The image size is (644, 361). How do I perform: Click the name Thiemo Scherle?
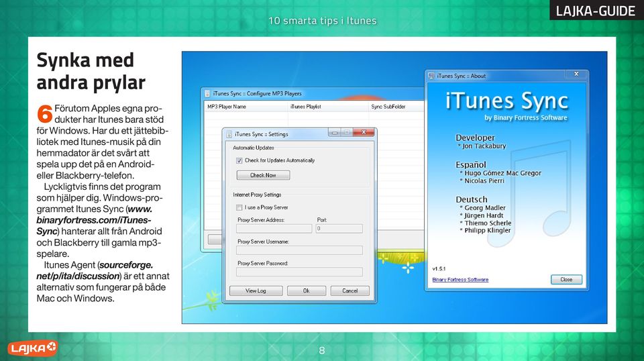pos(488,223)
